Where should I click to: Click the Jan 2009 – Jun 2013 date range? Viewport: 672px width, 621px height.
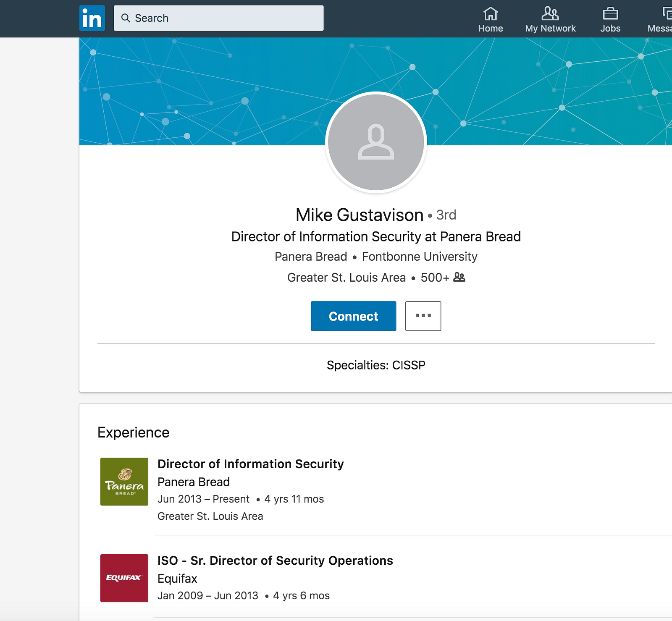(x=208, y=596)
